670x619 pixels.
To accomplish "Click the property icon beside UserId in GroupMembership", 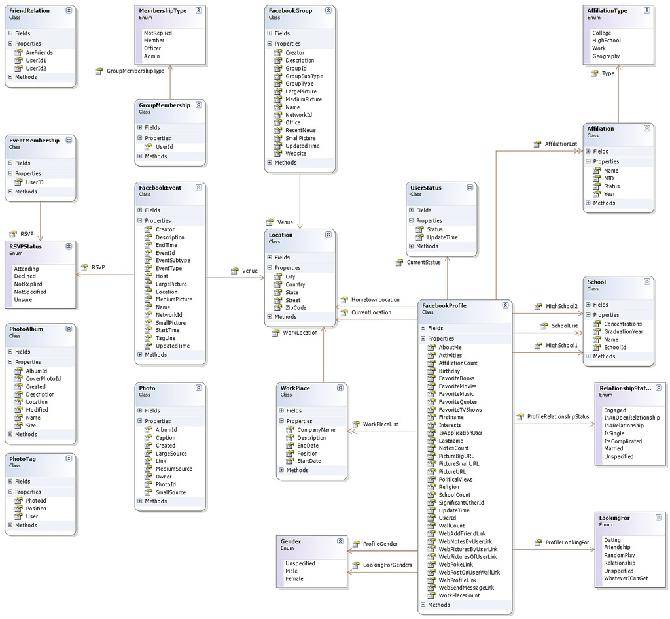I will point(148,147).
